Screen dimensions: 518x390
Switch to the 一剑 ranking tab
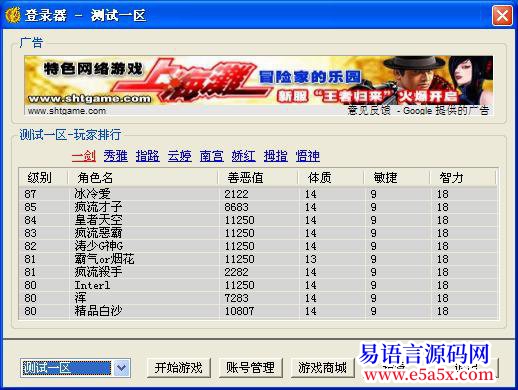click(x=84, y=156)
